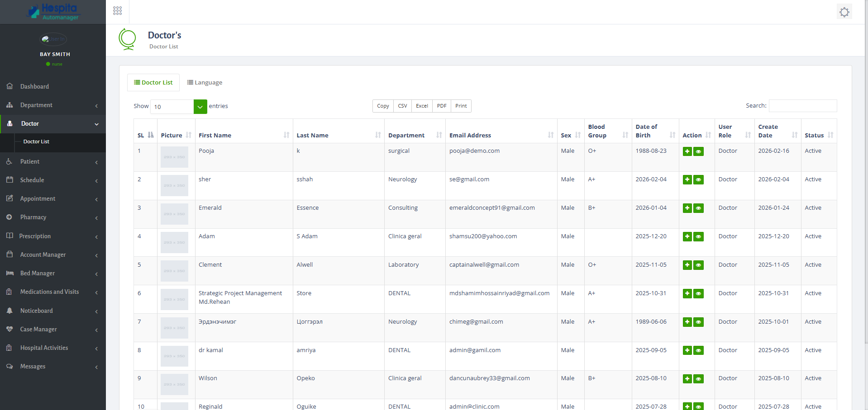The height and width of the screenshot is (410, 868).
Task: Open the Messages section icon
Action: pyautogui.click(x=10, y=367)
